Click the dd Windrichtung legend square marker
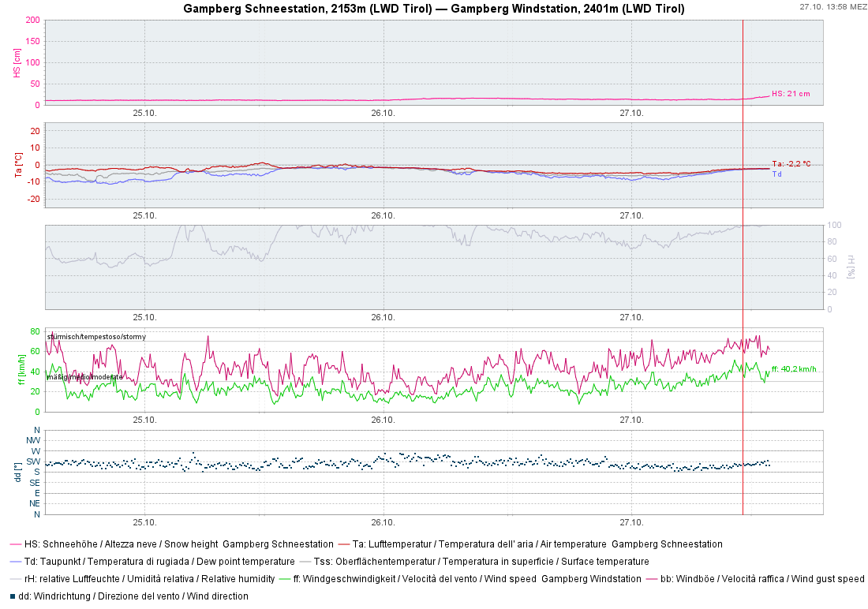 click(x=12, y=596)
